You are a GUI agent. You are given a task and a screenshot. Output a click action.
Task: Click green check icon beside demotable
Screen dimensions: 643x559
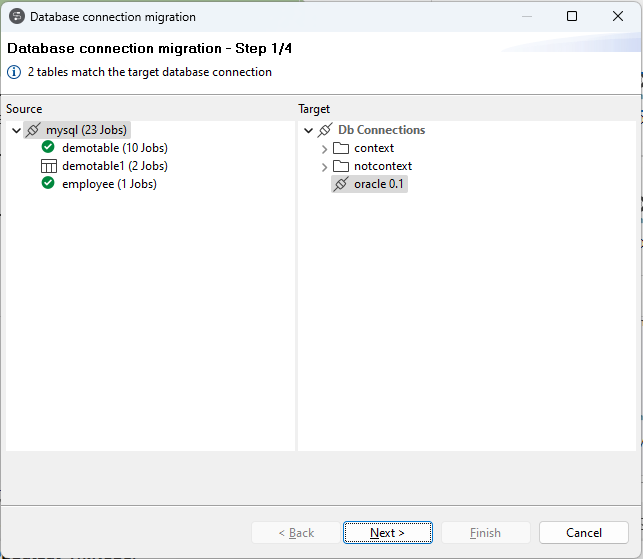pyautogui.click(x=48, y=148)
